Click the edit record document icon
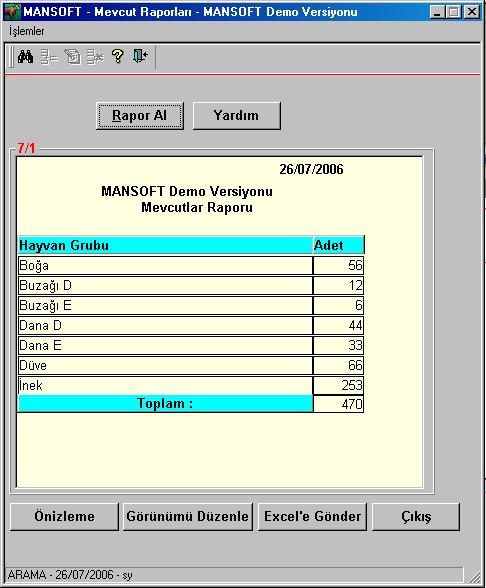Screen dimensions: 486x588 tap(72, 57)
